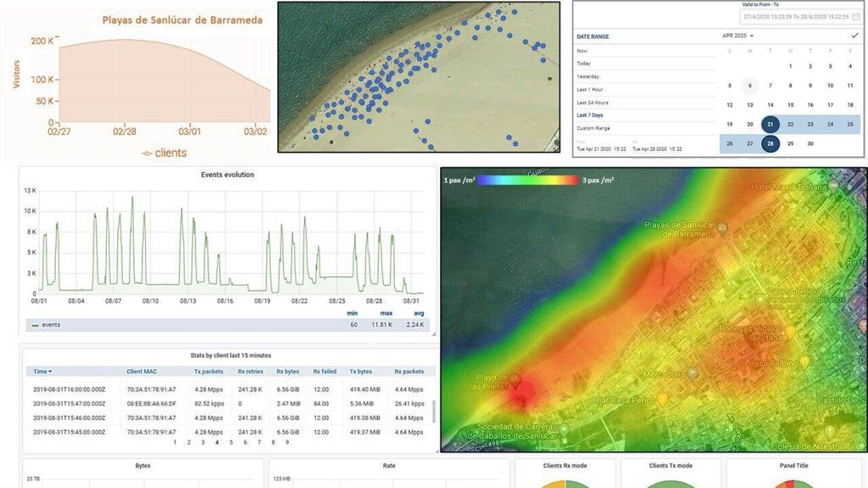Select the Last 7 Days preset

tap(590, 115)
